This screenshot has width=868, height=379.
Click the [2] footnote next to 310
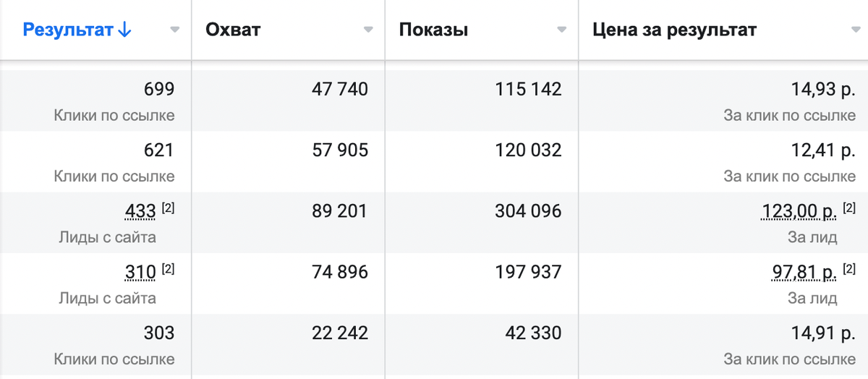[x=168, y=268]
